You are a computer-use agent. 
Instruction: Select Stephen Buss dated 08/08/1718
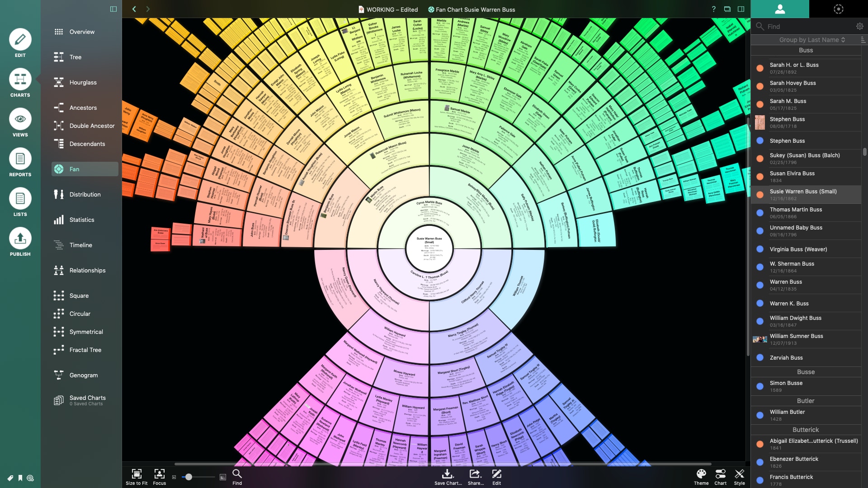pos(806,122)
